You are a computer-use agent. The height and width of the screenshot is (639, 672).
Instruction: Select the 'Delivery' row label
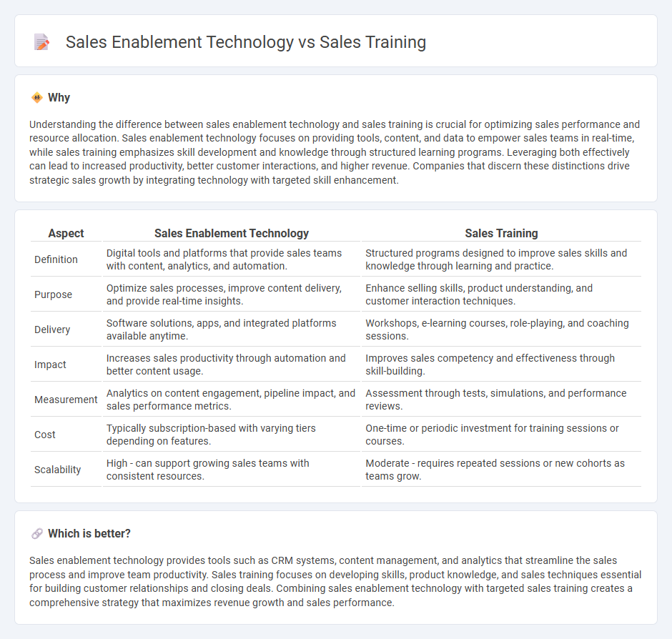52,330
